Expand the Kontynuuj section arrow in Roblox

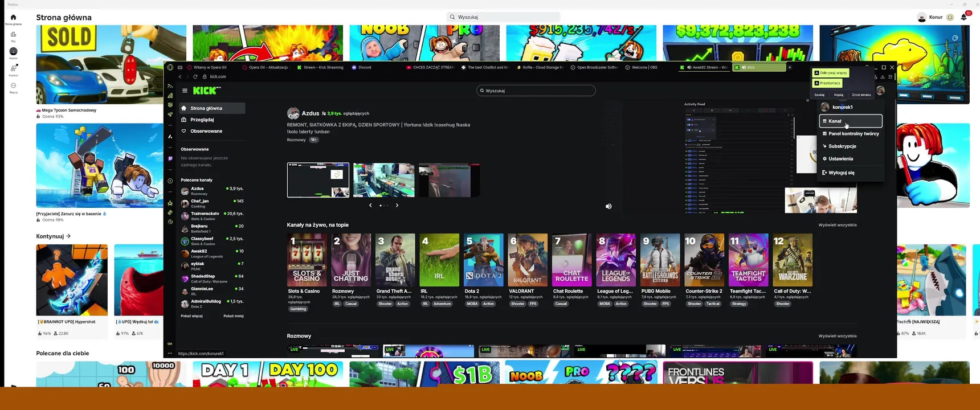(68, 236)
